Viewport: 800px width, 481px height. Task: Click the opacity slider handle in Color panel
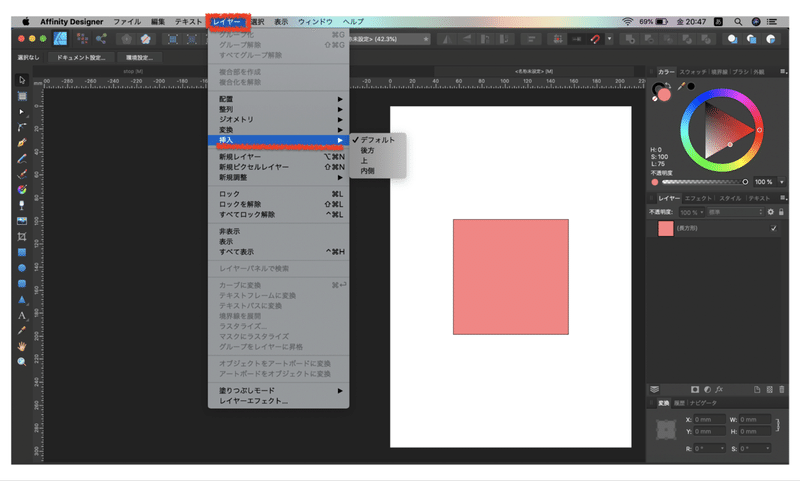pyautogui.click(x=745, y=182)
